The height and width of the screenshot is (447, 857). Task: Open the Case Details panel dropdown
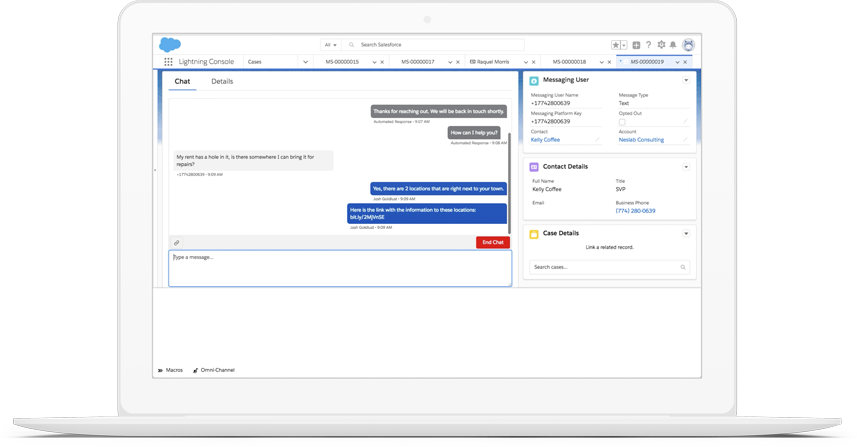pyautogui.click(x=686, y=234)
